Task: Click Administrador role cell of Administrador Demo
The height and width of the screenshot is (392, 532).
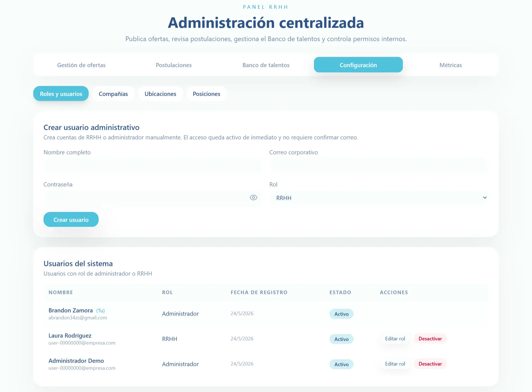Action: pos(180,364)
